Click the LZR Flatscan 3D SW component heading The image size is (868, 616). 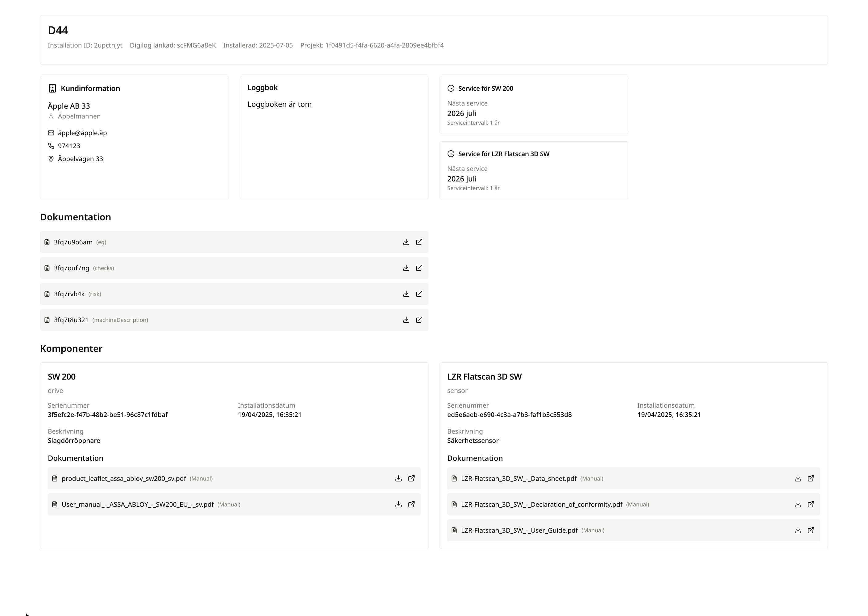click(484, 377)
